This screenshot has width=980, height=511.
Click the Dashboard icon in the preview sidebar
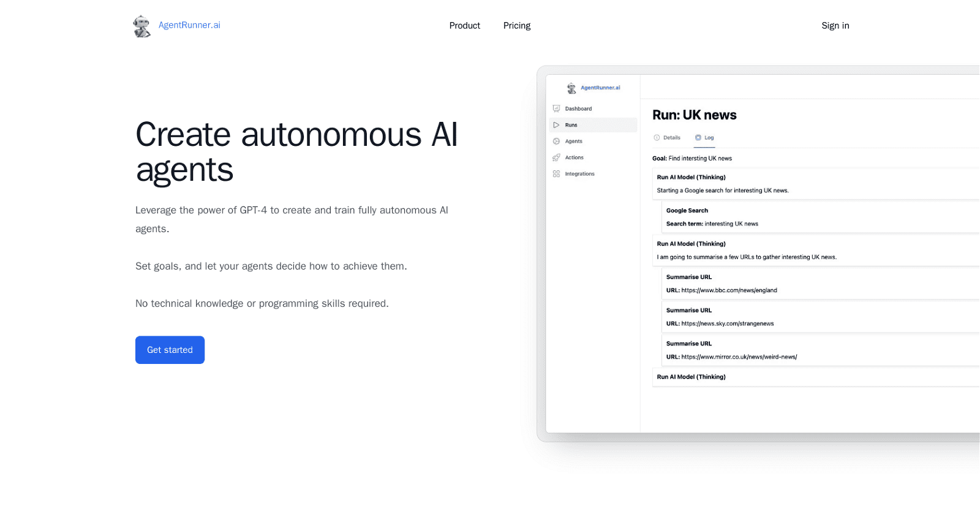click(556, 108)
